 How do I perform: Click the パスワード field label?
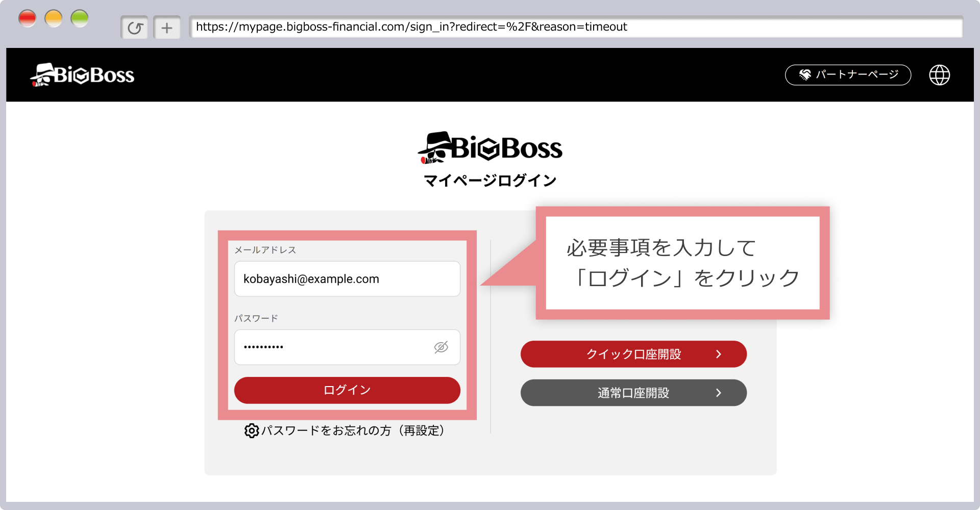(256, 318)
